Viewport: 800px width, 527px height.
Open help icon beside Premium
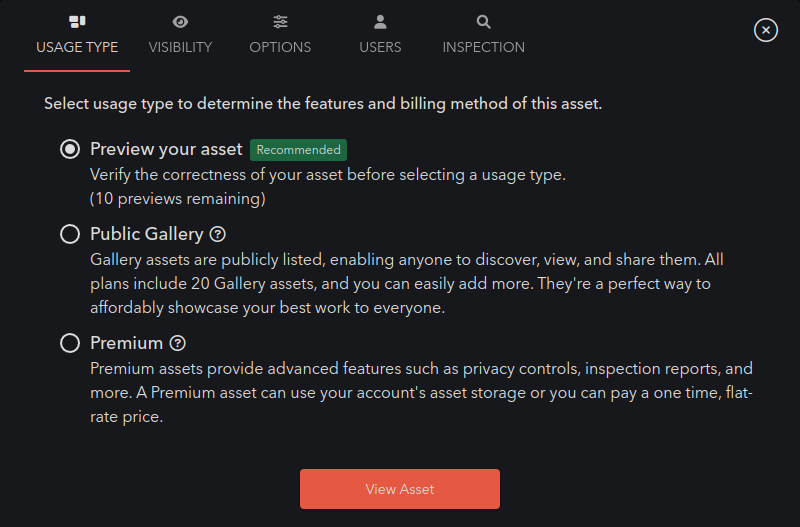[178, 343]
